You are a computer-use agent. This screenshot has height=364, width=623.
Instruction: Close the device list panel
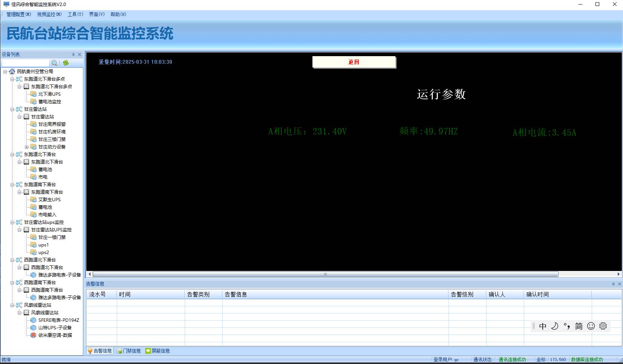click(x=80, y=55)
